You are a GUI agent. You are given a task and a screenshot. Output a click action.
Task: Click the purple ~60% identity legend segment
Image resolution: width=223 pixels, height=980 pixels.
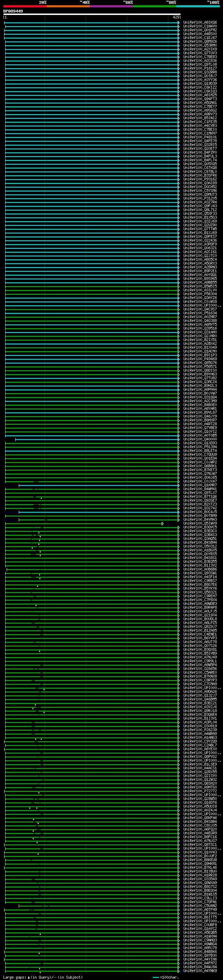click(112, 6)
